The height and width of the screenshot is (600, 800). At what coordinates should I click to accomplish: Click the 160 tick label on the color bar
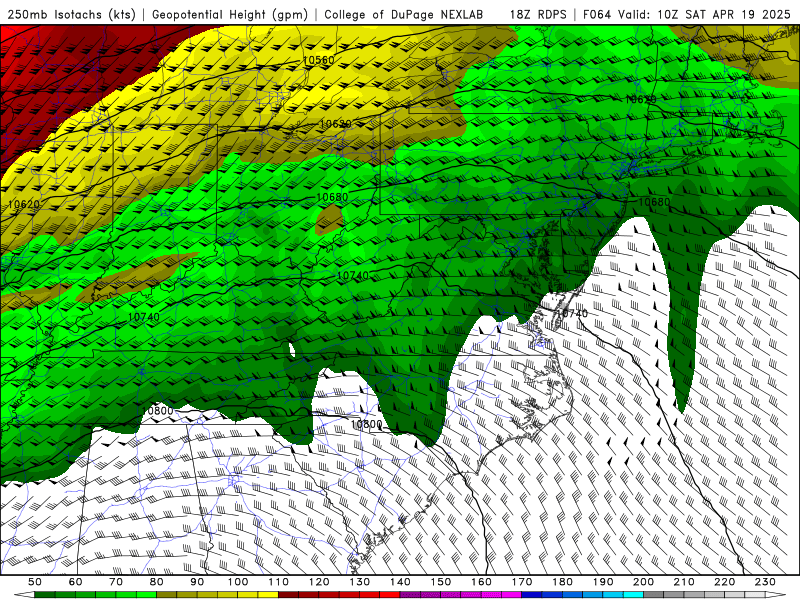481,582
